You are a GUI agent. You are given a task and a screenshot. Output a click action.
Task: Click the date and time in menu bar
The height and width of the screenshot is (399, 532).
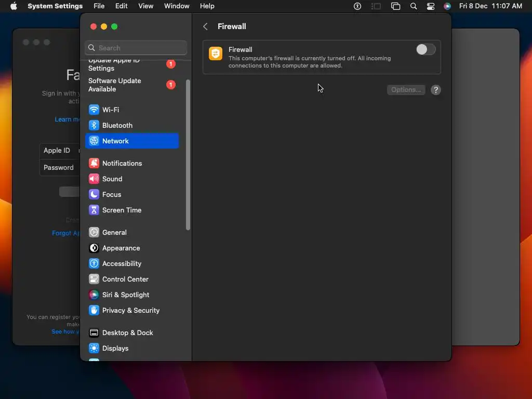point(490,6)
